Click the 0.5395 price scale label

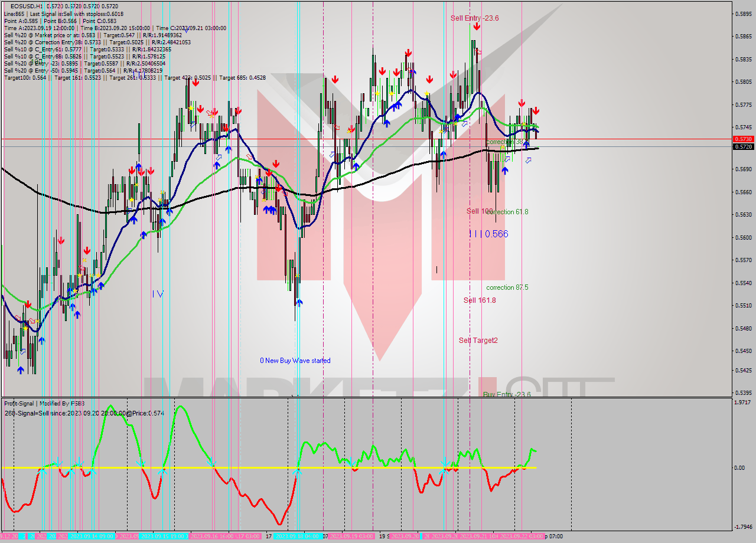click(743, 393)
